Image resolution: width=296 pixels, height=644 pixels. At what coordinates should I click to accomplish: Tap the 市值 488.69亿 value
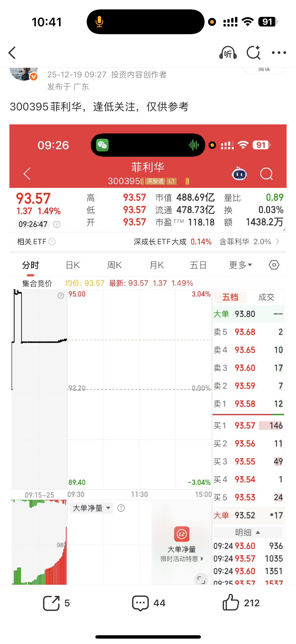pyautogui.click(x=195, y=198)
